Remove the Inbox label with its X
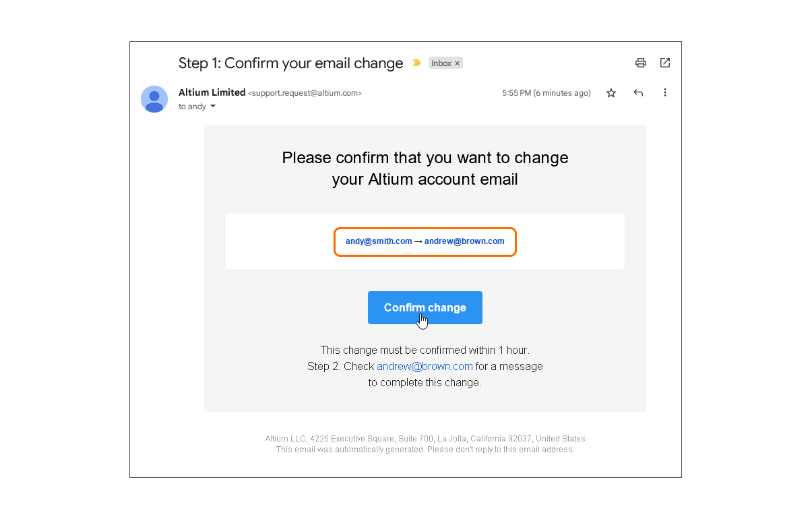 pos(458,63)
